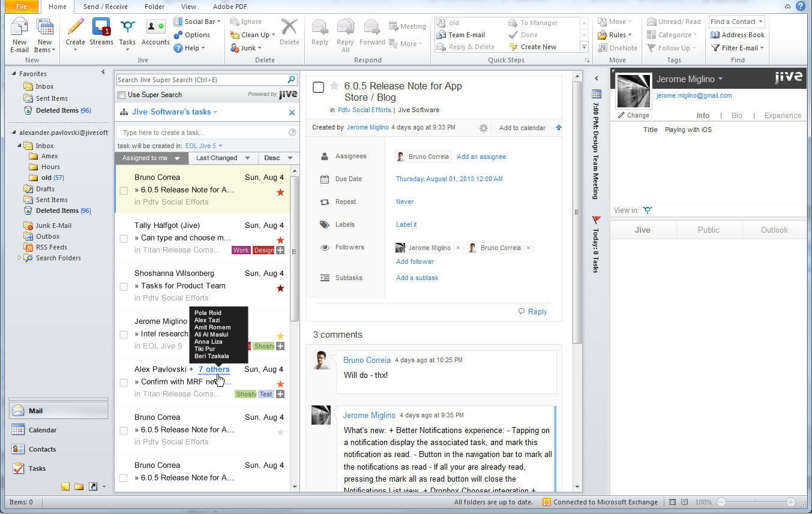Open the 7 others assignees link
Screen dimensions: 812x514
coord(214,369)
